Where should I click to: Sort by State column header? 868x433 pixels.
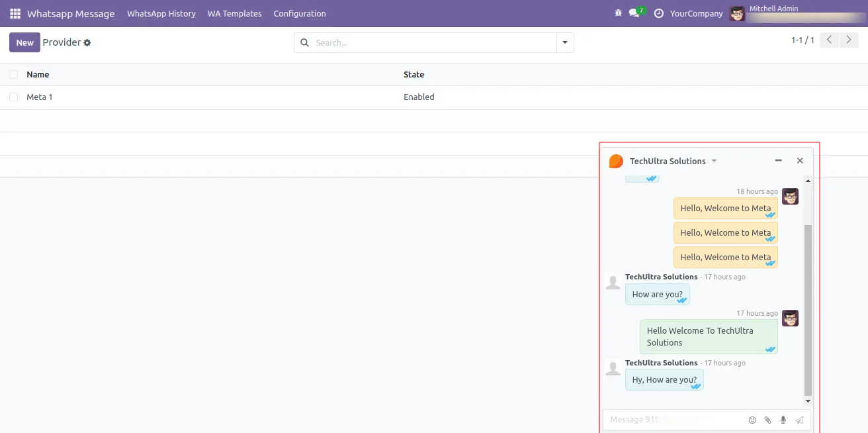(414, 75)
